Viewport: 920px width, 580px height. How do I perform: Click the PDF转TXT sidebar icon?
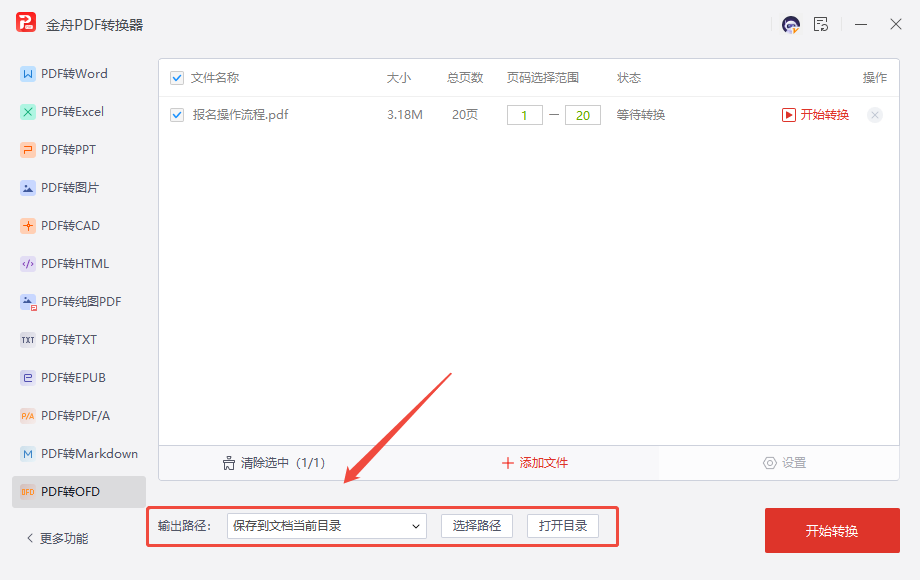coord(28,340)
